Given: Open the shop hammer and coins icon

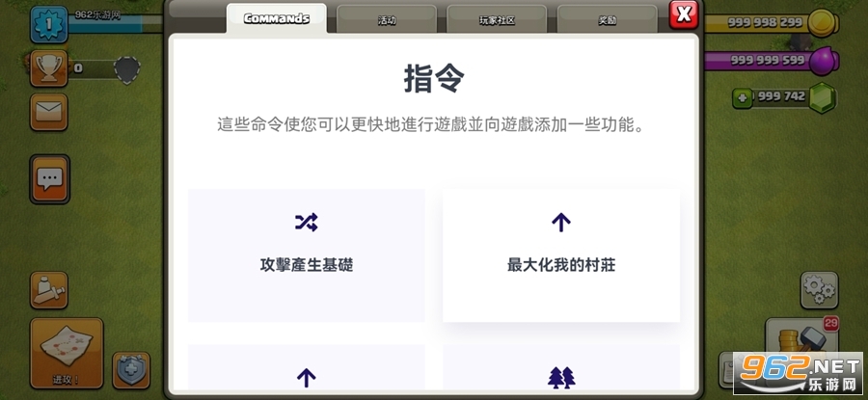Looking at the screenshot, I should click(x=801, y=336).
